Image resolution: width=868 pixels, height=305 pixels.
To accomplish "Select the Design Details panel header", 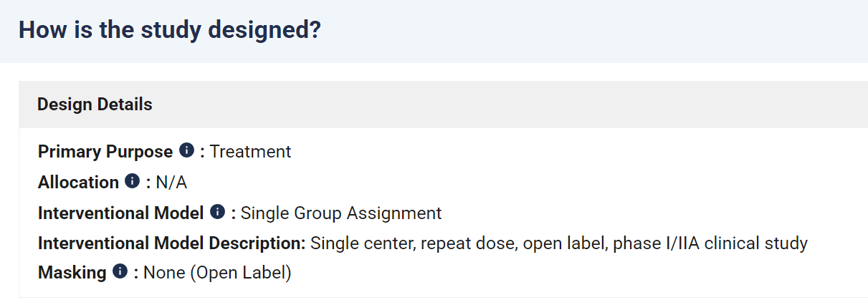I will tap(443, 105).
